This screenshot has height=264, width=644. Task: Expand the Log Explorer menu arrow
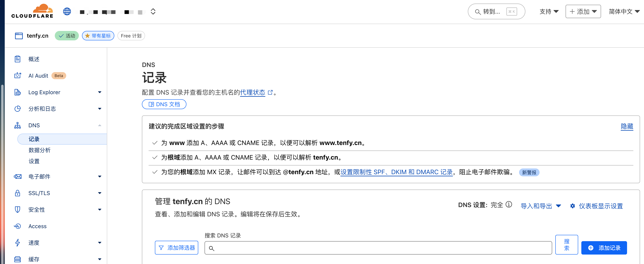pyautogui.click(x=100, y=92)
